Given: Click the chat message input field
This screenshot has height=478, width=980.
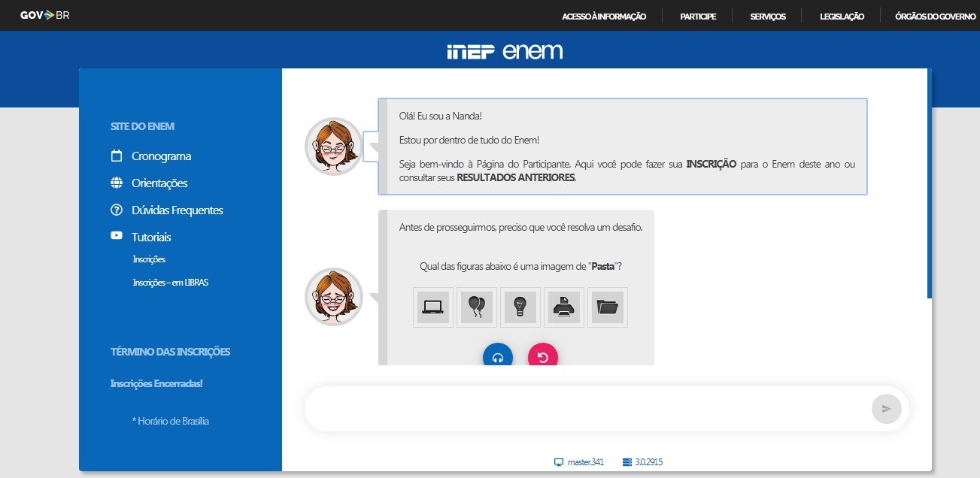Looking at the screenshot, I should tap(587, 409).
